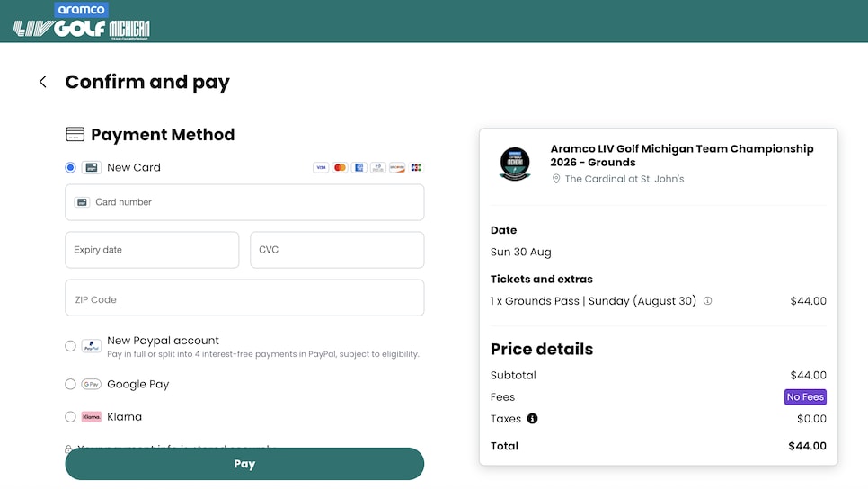Select New Paypal account payment option
The width and height of the screenshot is (868, 489).
tap(70, 346)
